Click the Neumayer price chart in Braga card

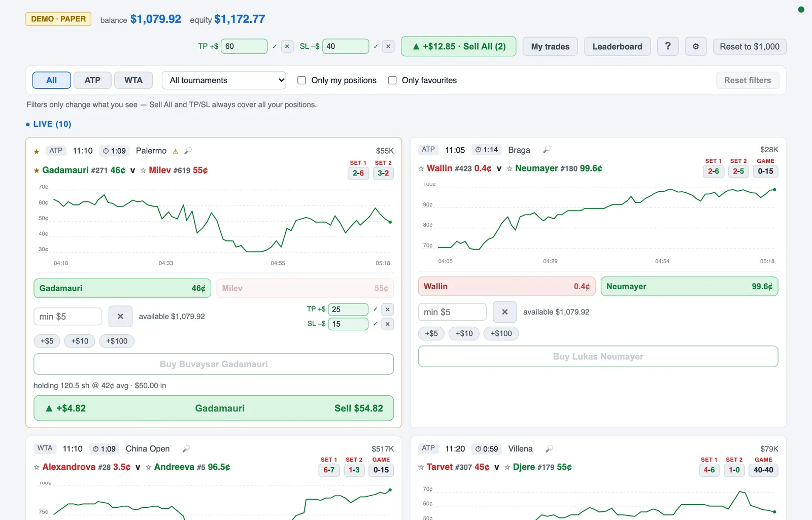click(598, 223)
